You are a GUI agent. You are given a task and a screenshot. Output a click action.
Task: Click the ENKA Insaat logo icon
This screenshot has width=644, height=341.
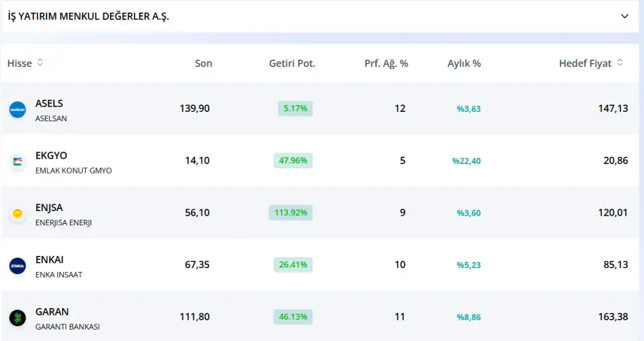[17, 265]
